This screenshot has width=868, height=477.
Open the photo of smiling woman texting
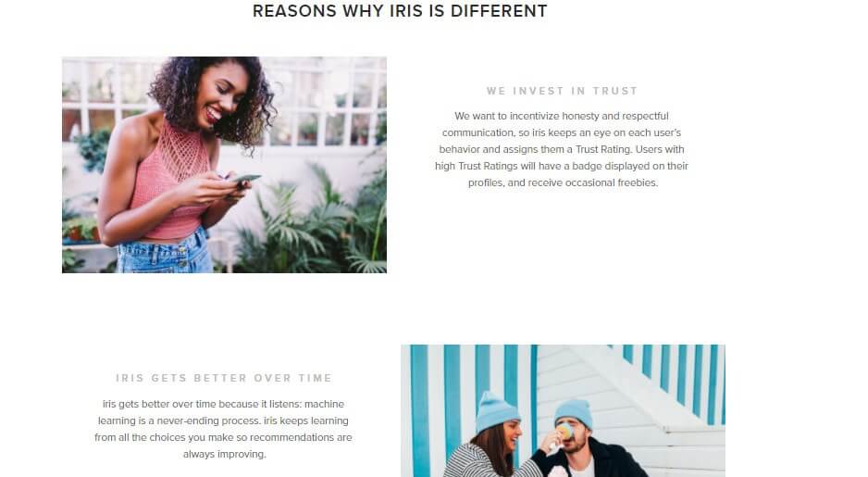point(224,165)
